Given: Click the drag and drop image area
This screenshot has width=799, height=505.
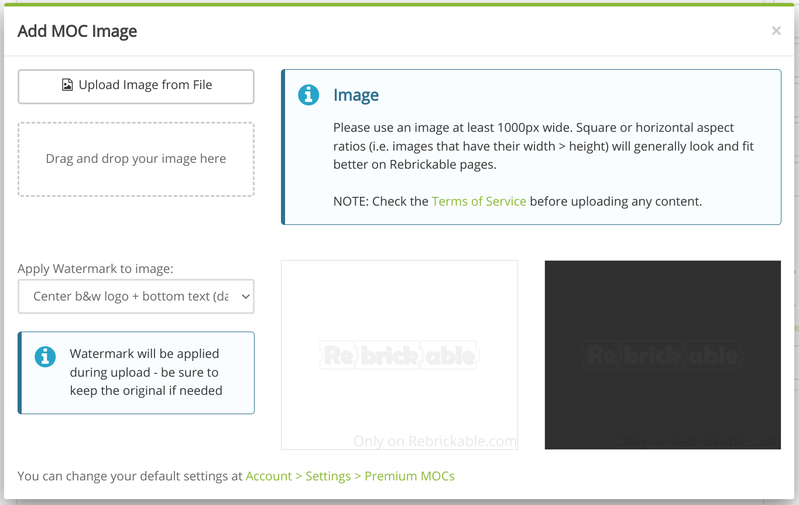Looking at the screenshot, I should click(x=136, y=159).
